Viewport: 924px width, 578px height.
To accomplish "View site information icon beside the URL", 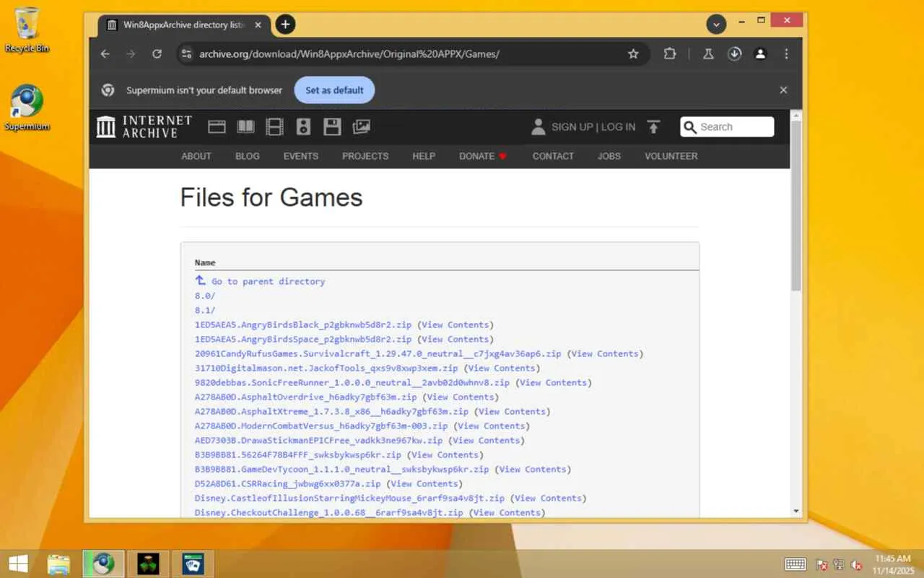I will 186,54.
